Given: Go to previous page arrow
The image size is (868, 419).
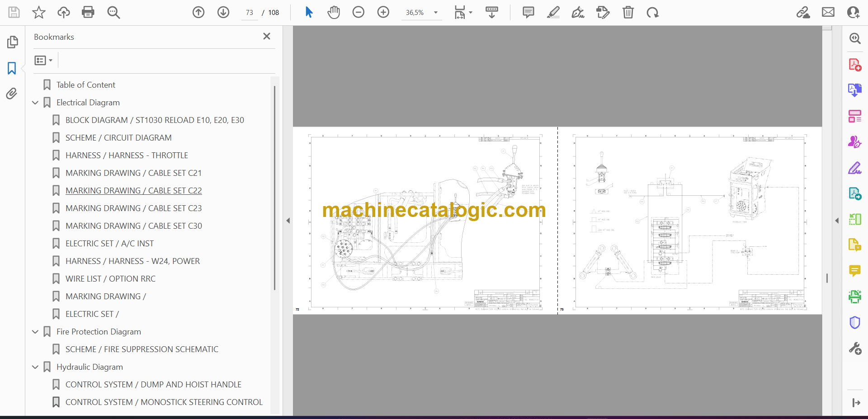Looking at the screenshot, I should 198,12.
